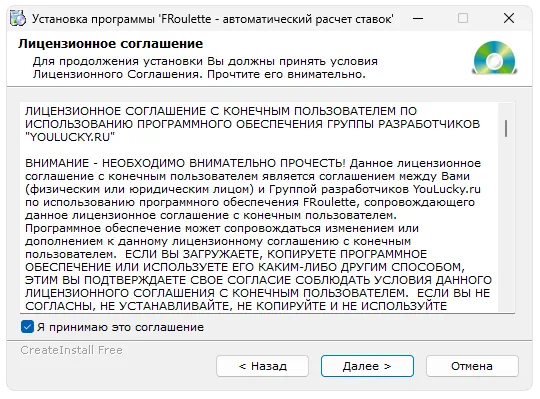The width and height of the screenshot is (540, 399).
Task: Minimize the installer window
Action: [x=418, y=18]
